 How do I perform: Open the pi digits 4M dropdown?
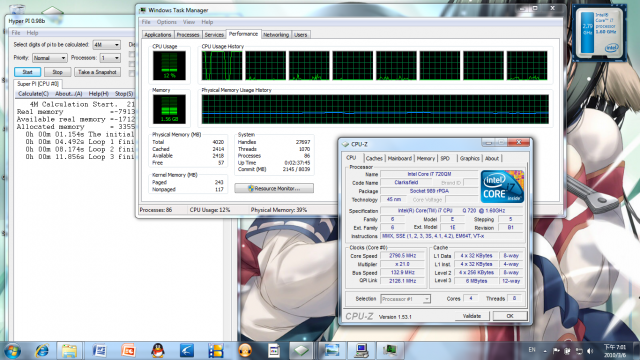[107, 44]
